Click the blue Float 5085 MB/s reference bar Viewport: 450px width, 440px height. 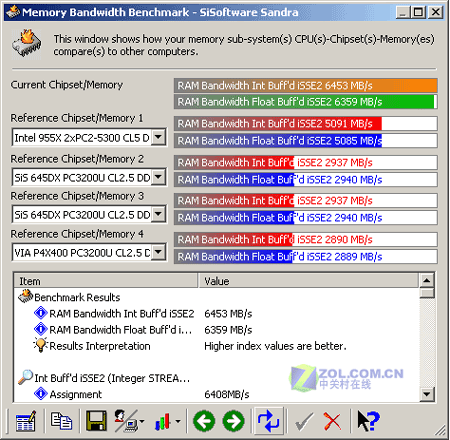tap(306, 141)
